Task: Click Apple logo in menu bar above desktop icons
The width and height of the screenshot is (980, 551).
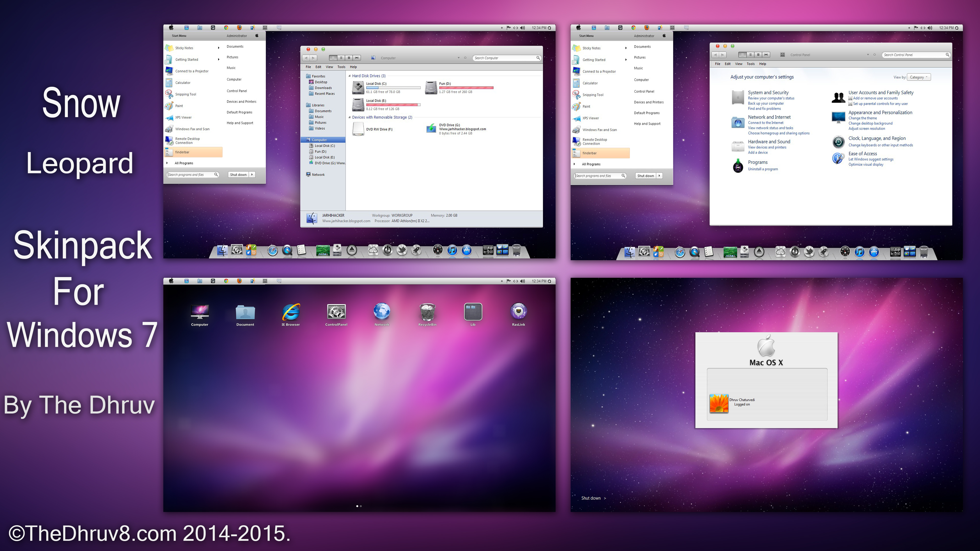Action: (171, 281)
